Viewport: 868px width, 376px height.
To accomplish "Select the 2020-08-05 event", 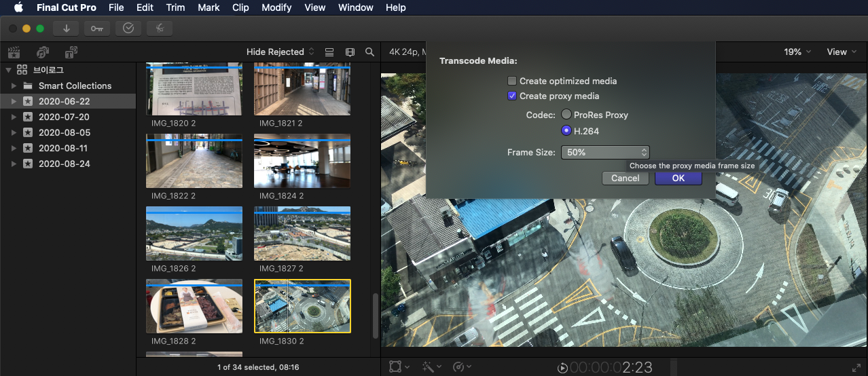I will [x=68, y=132].
